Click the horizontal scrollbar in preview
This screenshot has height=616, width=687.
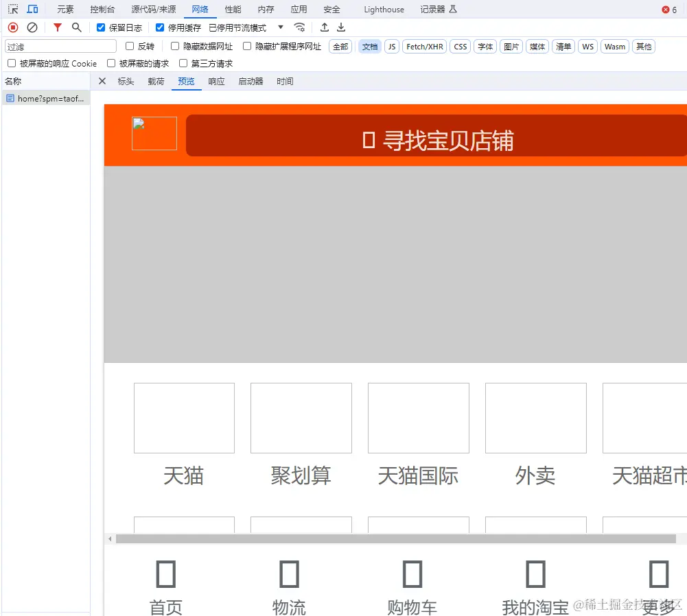395,538
